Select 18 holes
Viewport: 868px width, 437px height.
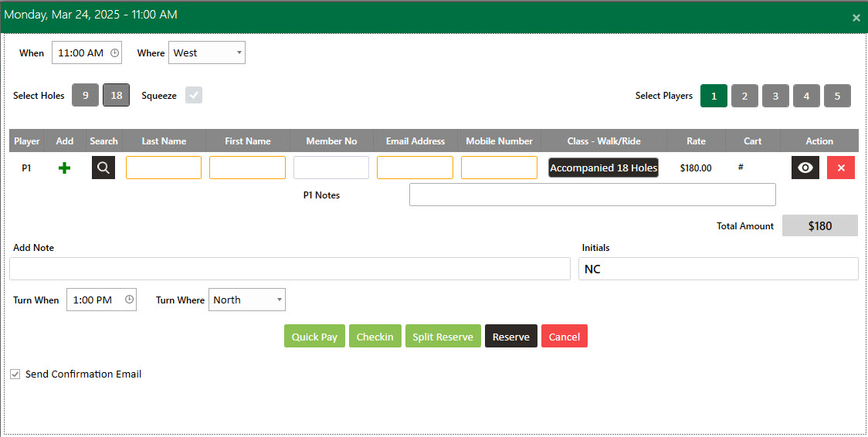[117, 95]
